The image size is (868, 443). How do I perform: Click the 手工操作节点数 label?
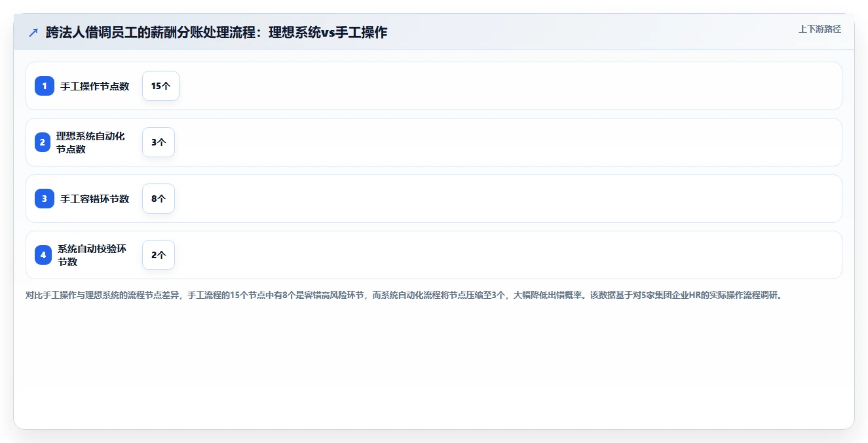pos(95,86)
